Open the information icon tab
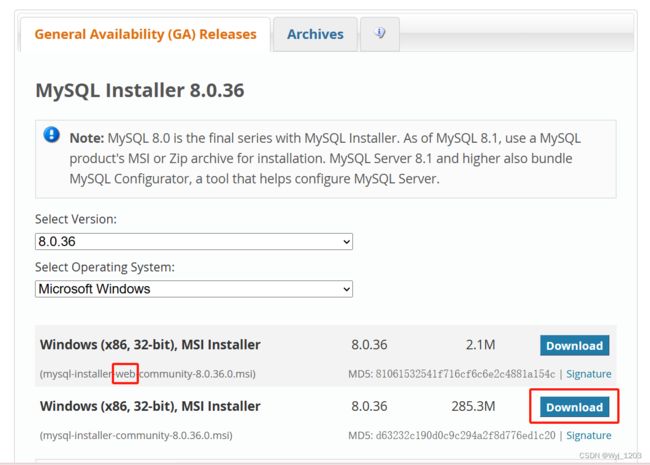The height and width of the screenshot is (465, 650). 380,34
